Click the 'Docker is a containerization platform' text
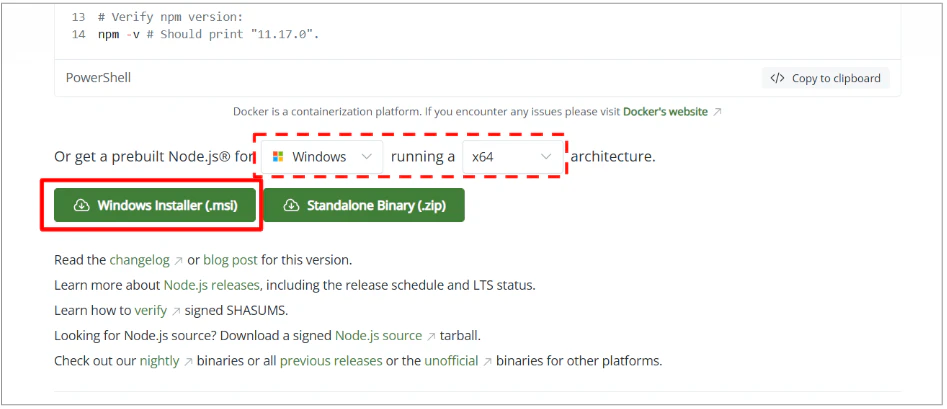This screenshot has height=409, width=947. [327, 112]
